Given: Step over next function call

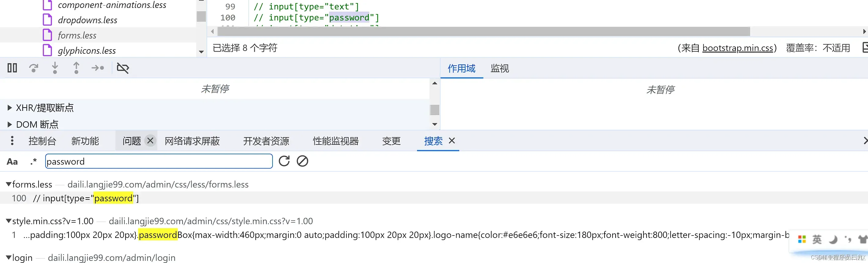Looking at the screenshot, I should pos(33,68).
